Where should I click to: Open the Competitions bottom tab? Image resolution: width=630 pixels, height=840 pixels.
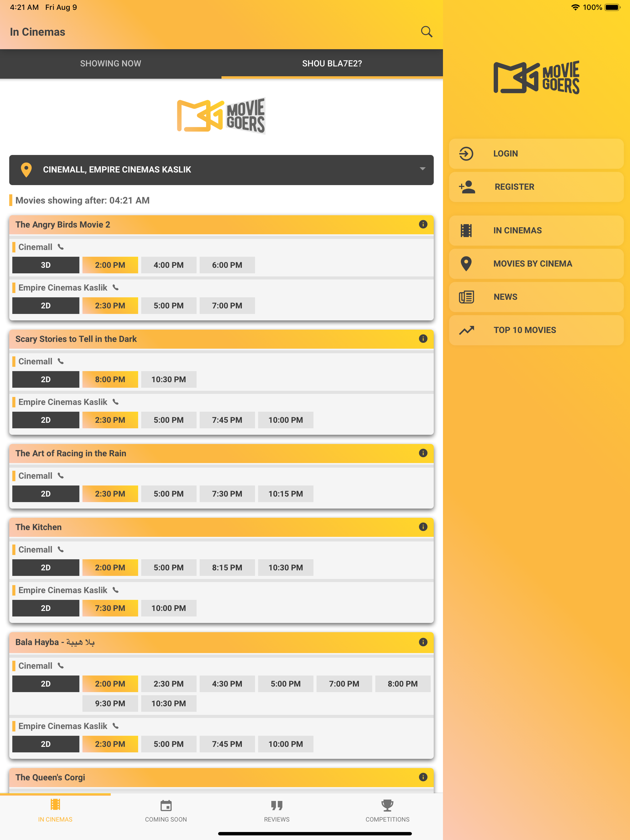pyautogui.click(x=387, y=811)
